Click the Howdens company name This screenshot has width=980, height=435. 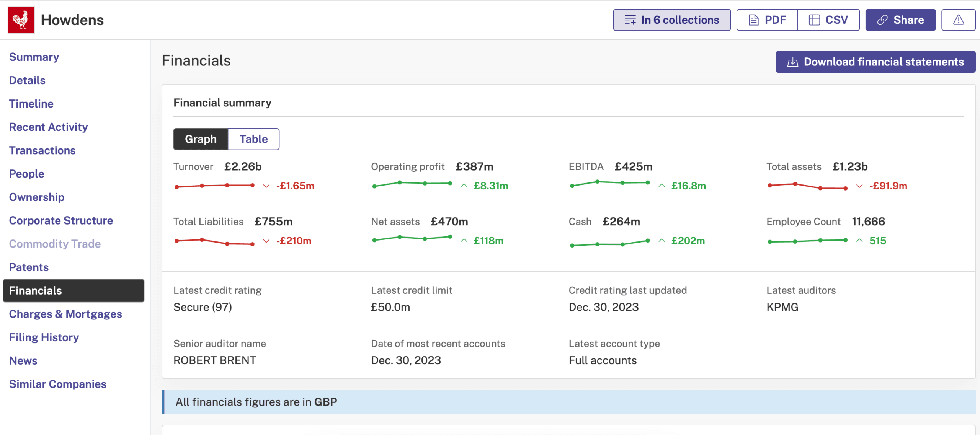click(x=72, y=20)
